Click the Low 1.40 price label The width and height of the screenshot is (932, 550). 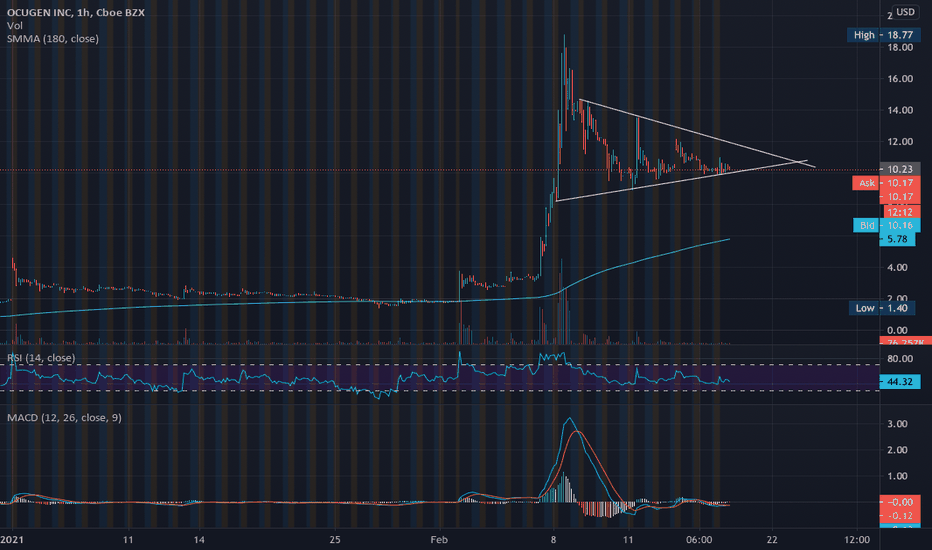pyautogui.click(x=881, y=308)
